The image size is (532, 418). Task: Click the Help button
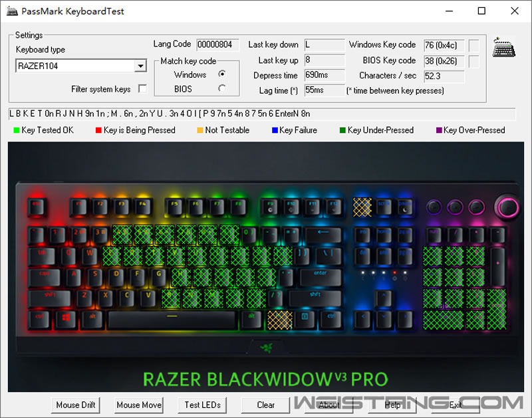[x=392, y=405]
